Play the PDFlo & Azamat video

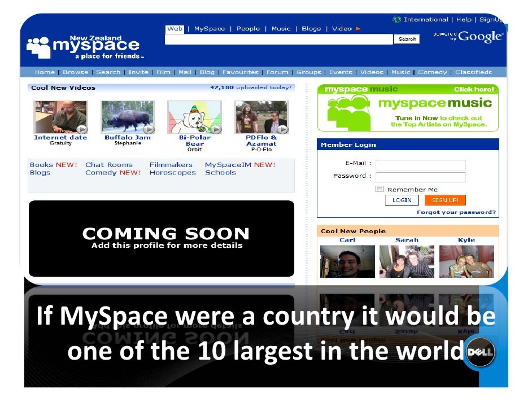282,129
